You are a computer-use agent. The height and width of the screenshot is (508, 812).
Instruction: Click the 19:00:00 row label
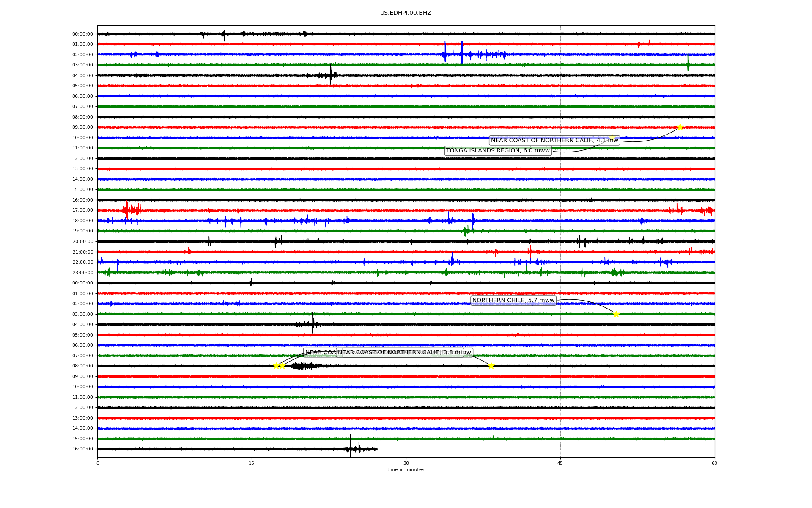[x=82, y=231]
